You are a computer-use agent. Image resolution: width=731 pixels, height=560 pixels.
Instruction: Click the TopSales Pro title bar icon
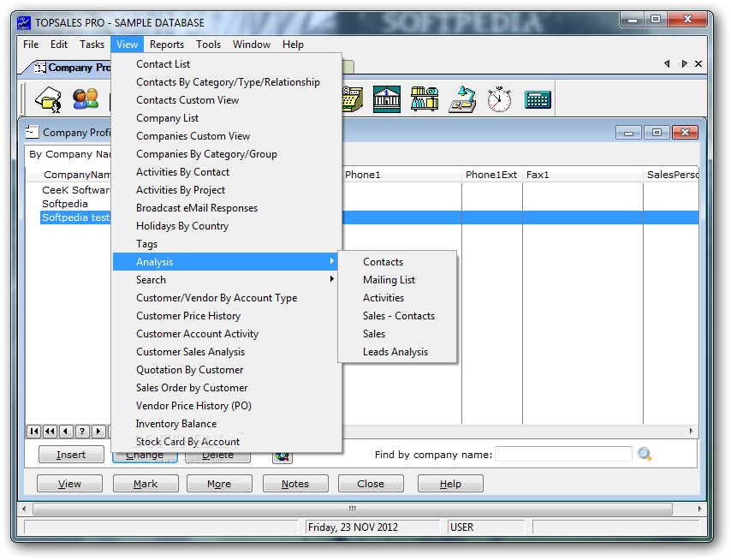[24, 23]
